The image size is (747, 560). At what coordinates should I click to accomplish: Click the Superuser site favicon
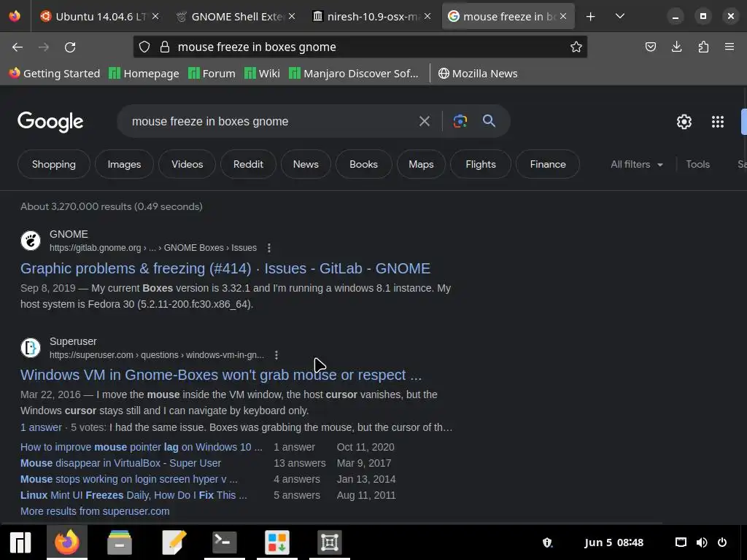31,348
